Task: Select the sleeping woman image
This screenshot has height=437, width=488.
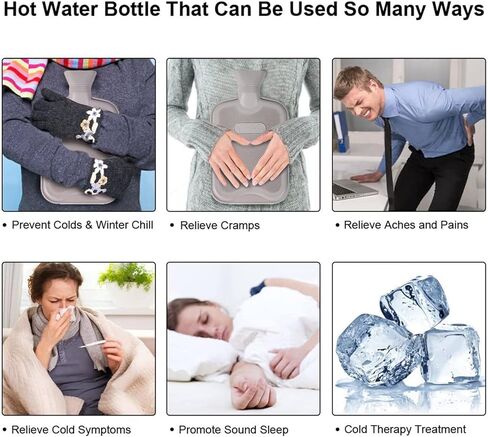Action: [243, 339]
